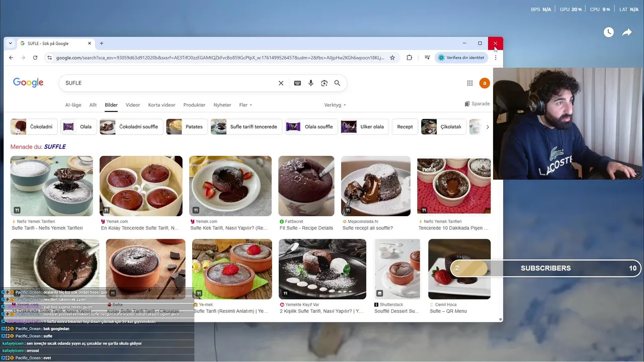Screen dimensions: 644x362
Task: Open the Sufle Tarifi Nefis Yemek image
Action: point(52,186)
